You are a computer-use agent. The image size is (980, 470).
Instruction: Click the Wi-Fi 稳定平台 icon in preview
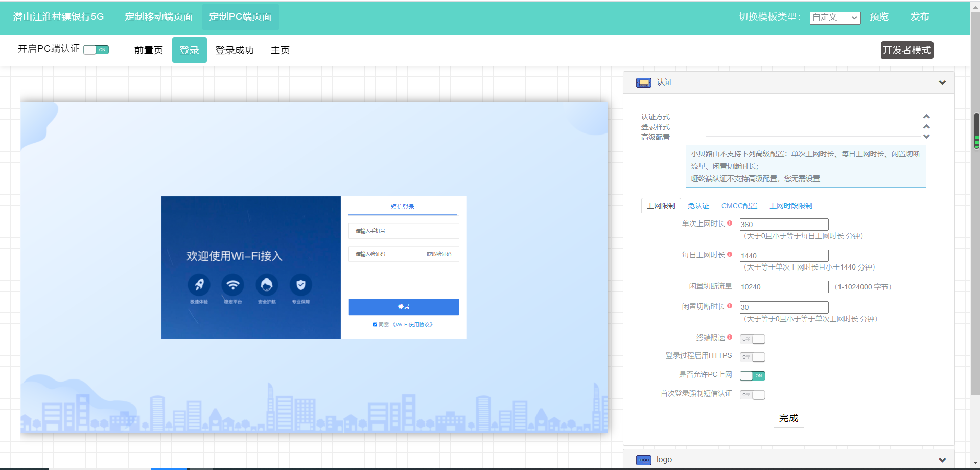click(x=232, y=284)
